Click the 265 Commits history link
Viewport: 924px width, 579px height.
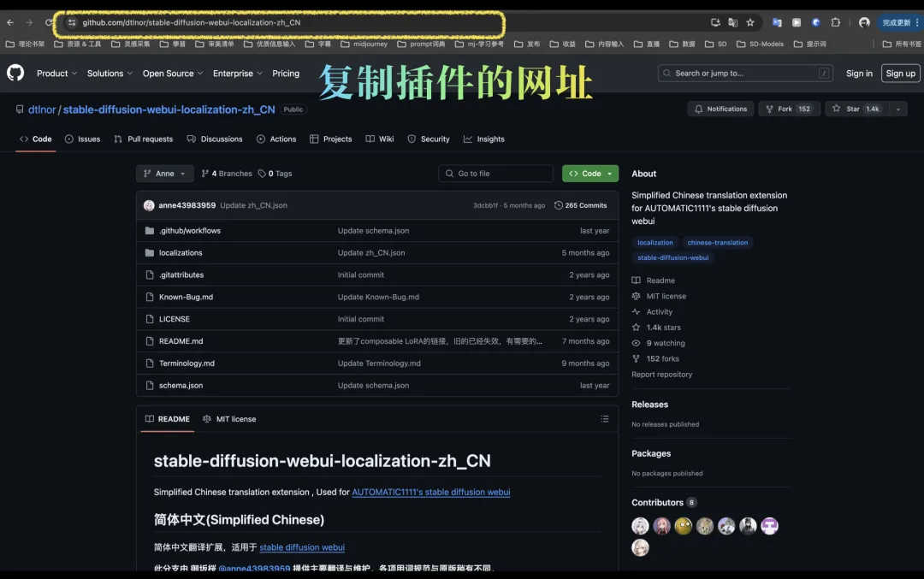pos(580,205)
